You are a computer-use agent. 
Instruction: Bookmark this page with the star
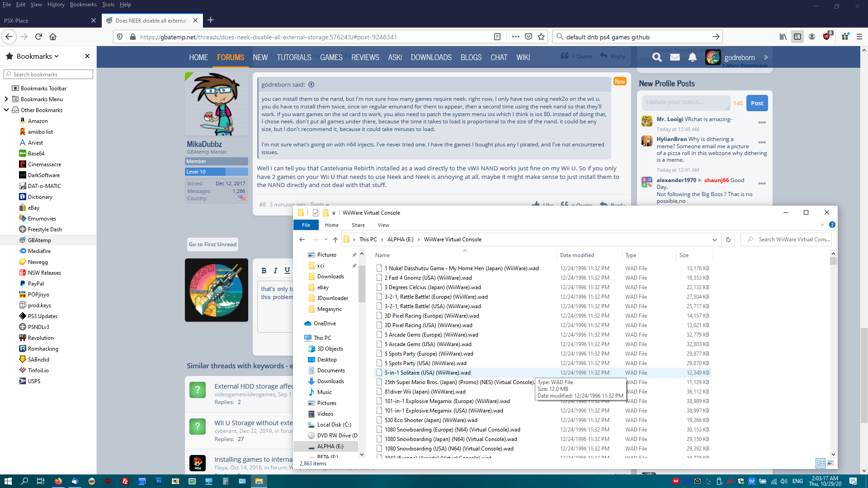pyautogui.click(x=541, y=37)
